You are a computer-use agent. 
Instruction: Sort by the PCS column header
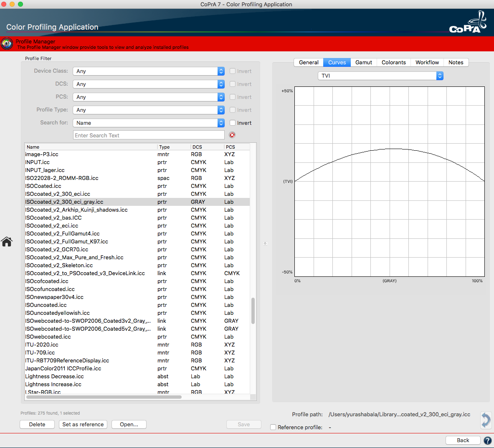(237, 147)
